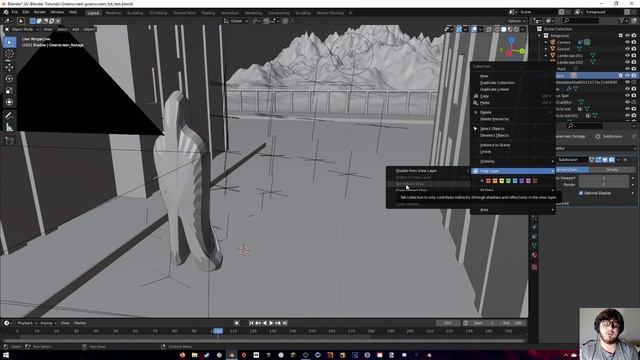Click the Simple subdivision button
This screenshot has width=640, height=360.
click(612, 169)
